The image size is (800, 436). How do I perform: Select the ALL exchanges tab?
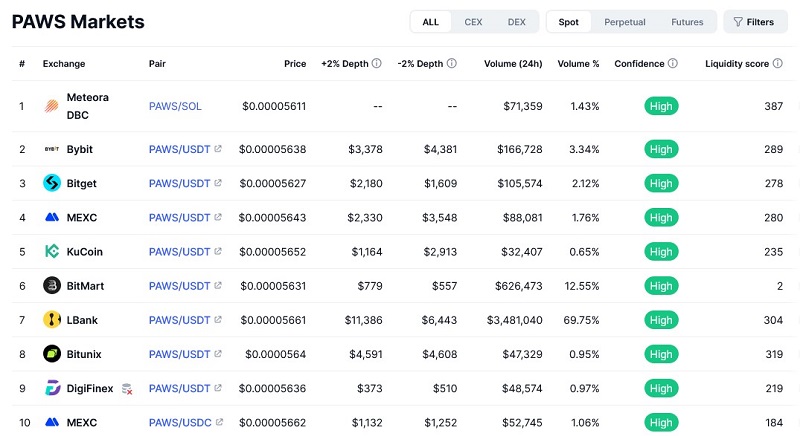(x=431, y=22)
